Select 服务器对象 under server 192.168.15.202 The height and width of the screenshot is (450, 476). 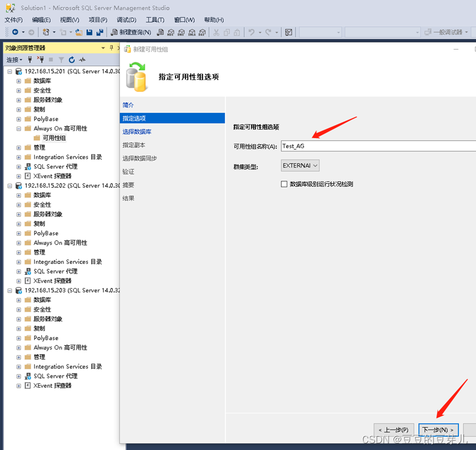pyautogui.click(x=48, y=214)
